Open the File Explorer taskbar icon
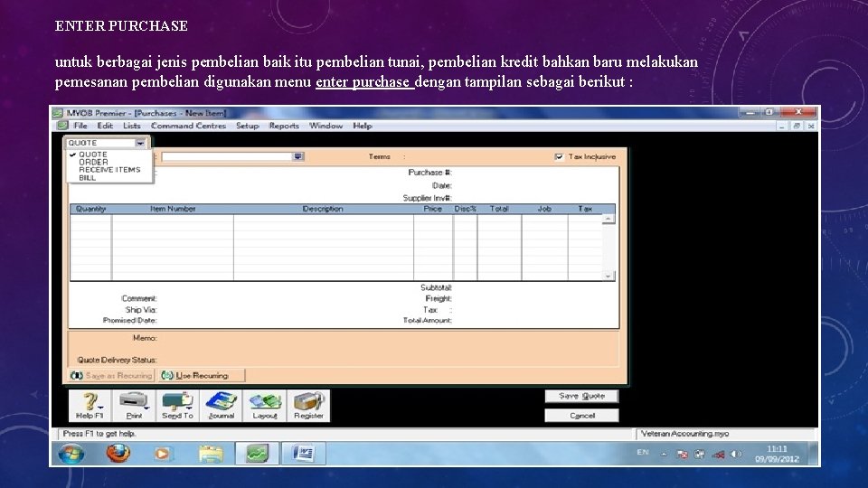This screenshot has width=868, height=488. 211,455
